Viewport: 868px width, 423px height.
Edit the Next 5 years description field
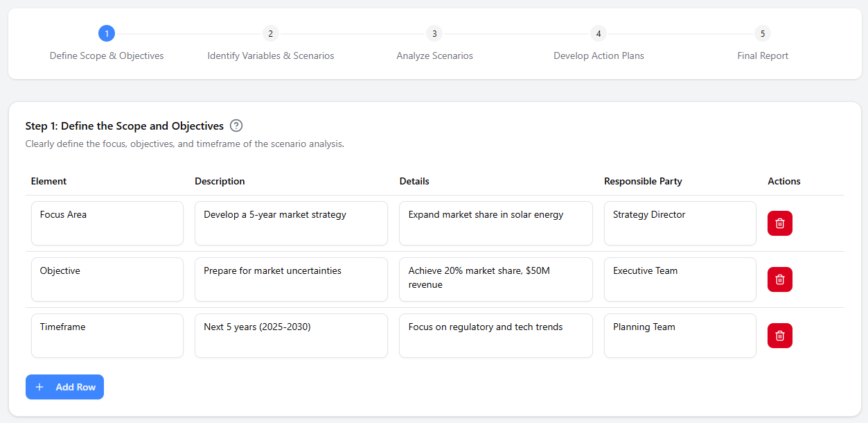tap(290, 335)
